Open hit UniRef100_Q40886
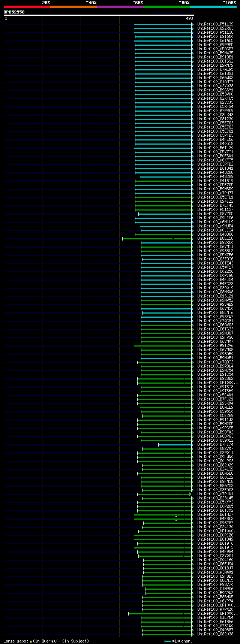Image resolution: width=240 pixels, height=644 pixels. 215,234
